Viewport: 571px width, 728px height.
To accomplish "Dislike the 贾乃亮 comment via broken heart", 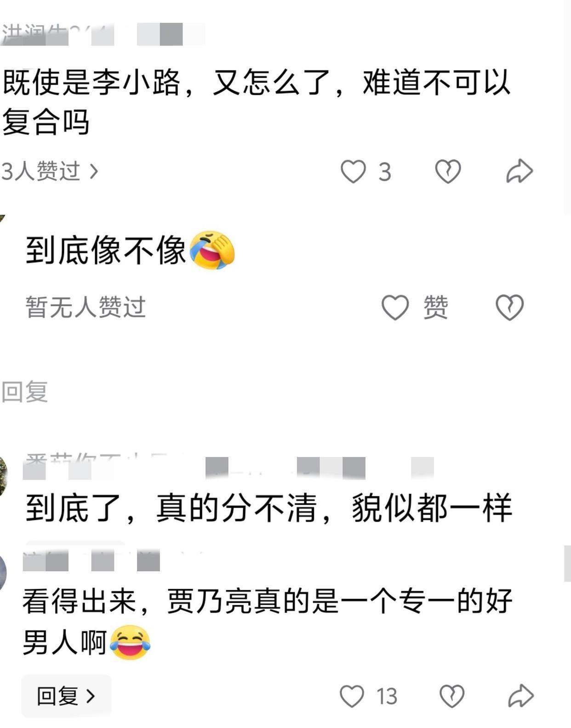I will coord(452,696).
